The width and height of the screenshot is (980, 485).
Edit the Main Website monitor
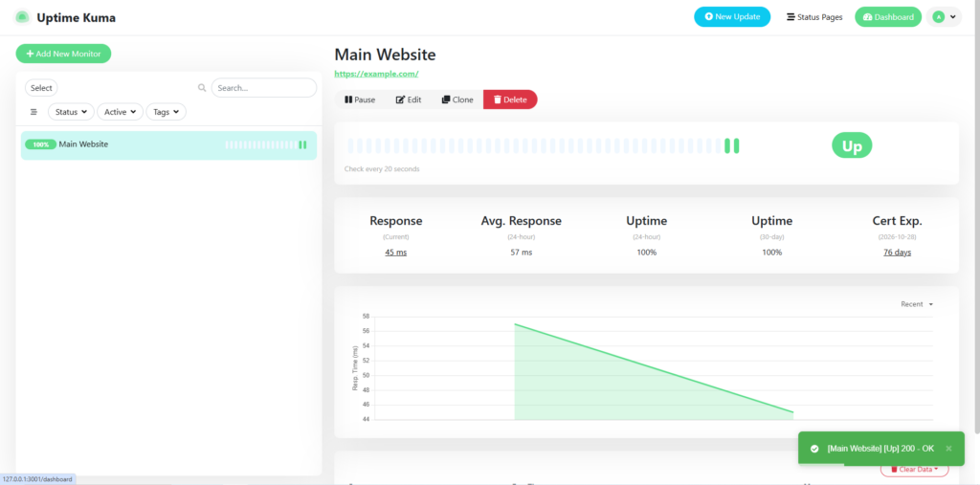(x=409, y=99)
